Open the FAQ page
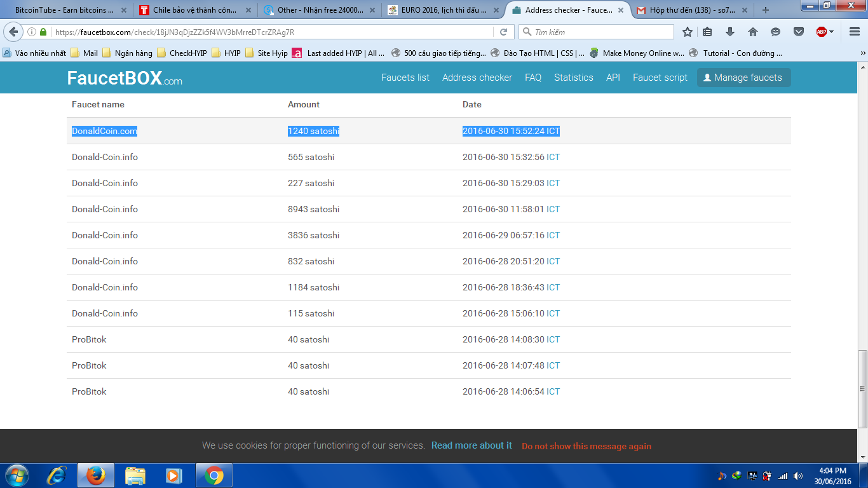 pyautogui.click(x=533, y=78)
